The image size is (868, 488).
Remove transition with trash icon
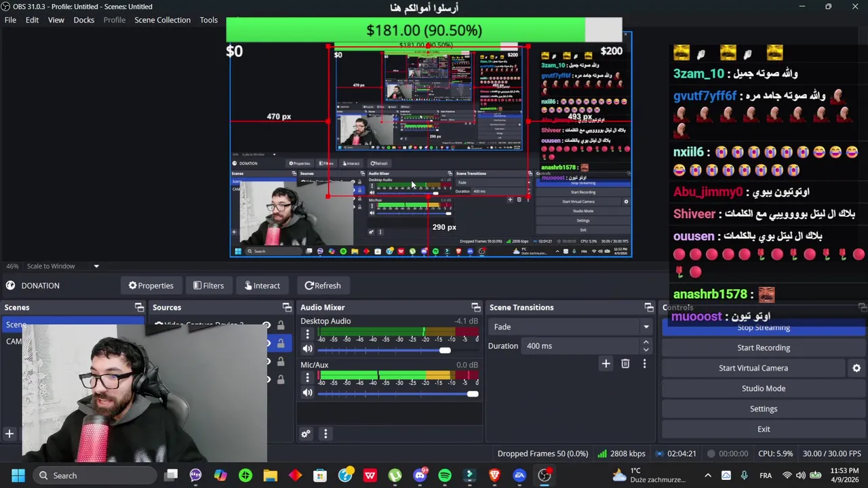pyautogui.click(x=625, y=364)
